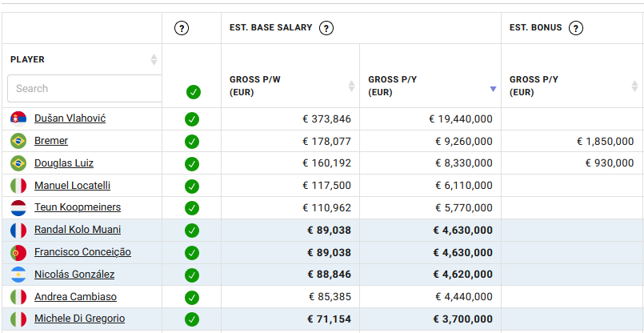Click the green checkmark in Francisco Conceição row
The height and width of the screenshot is (333, 644).
(192, 253)
